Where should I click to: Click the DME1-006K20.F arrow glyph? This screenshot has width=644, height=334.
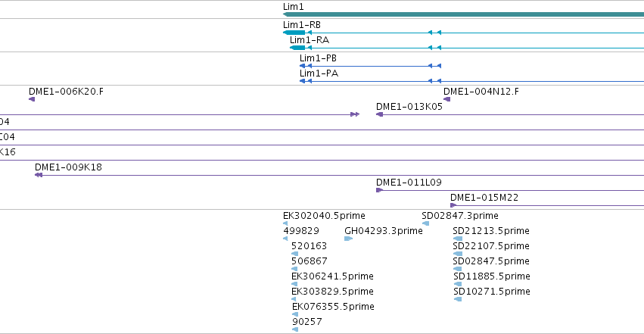(x=32, y=99)
